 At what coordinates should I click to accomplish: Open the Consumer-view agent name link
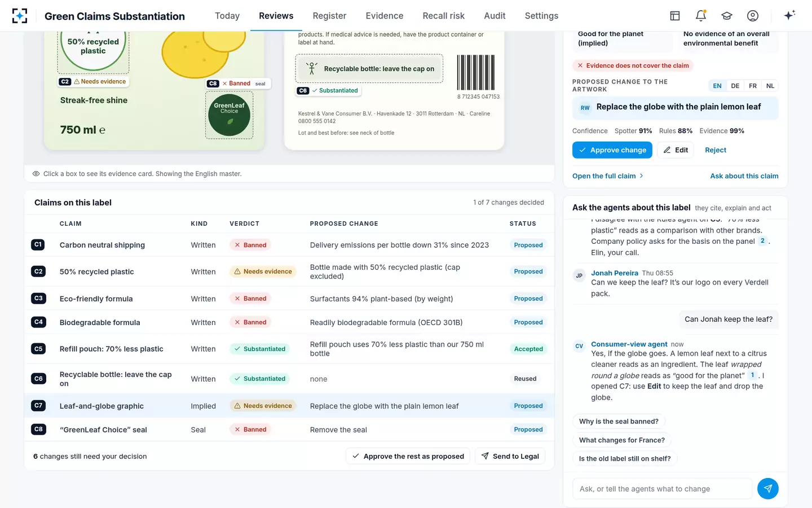tap(629, 344)
